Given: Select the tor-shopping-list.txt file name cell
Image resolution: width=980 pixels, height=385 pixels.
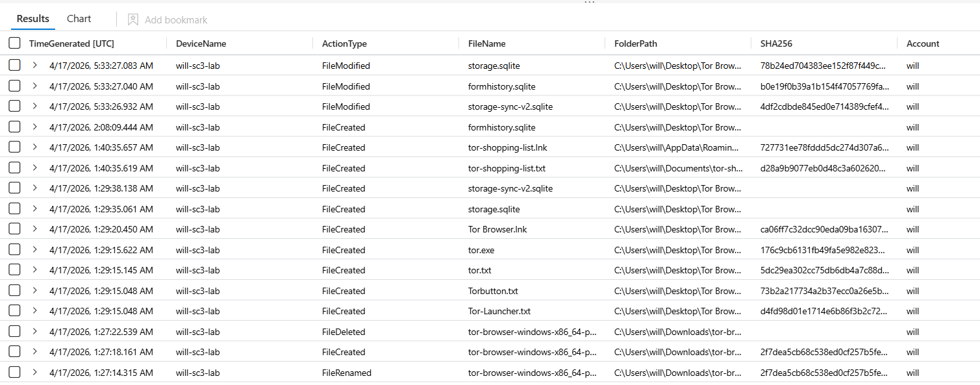Looking at the screenshot, I should 508,168.
